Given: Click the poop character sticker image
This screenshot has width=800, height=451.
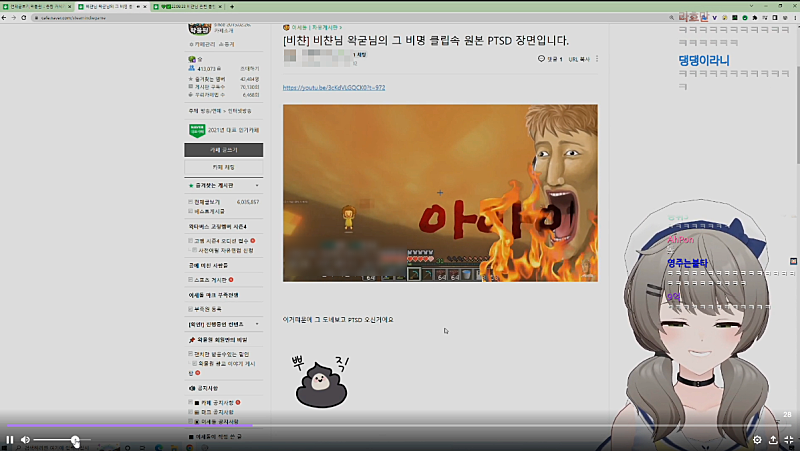Looking at the screenshot, I should click(321, 382).
